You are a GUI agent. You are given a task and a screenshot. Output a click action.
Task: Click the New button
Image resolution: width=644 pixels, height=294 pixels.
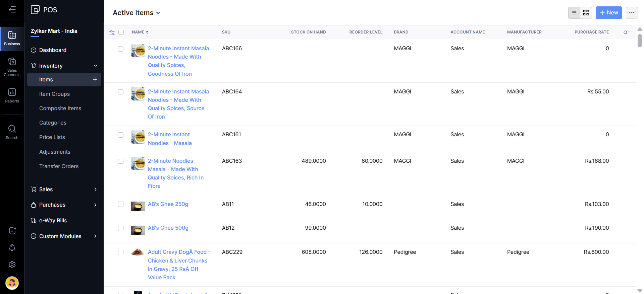click(608, 13)
